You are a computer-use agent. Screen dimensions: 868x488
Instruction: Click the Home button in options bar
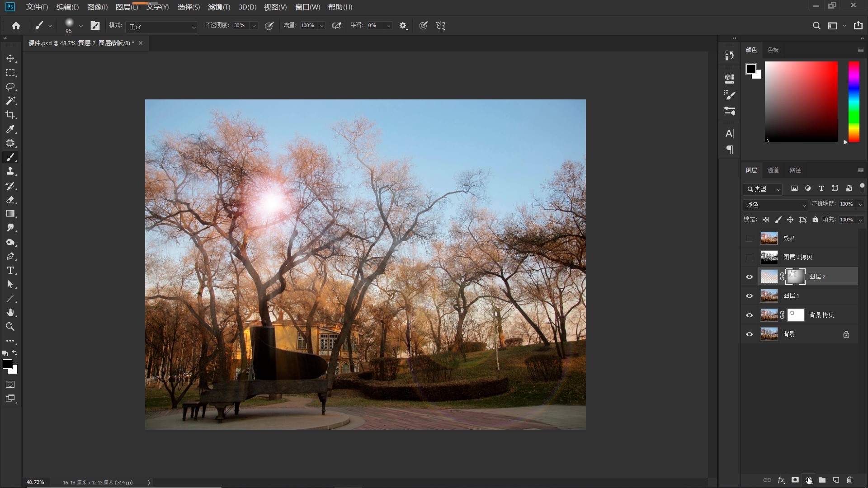pyautogui.click(x=16, y=26)
